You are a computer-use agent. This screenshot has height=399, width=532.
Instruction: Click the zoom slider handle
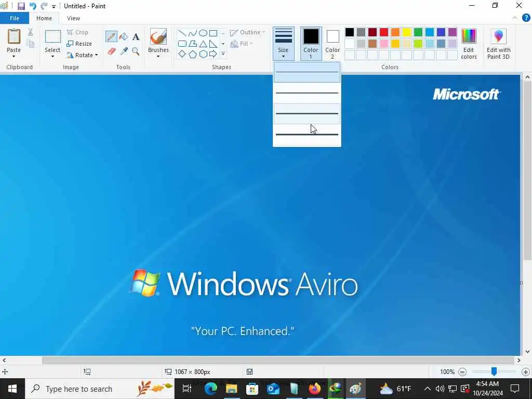494,371
